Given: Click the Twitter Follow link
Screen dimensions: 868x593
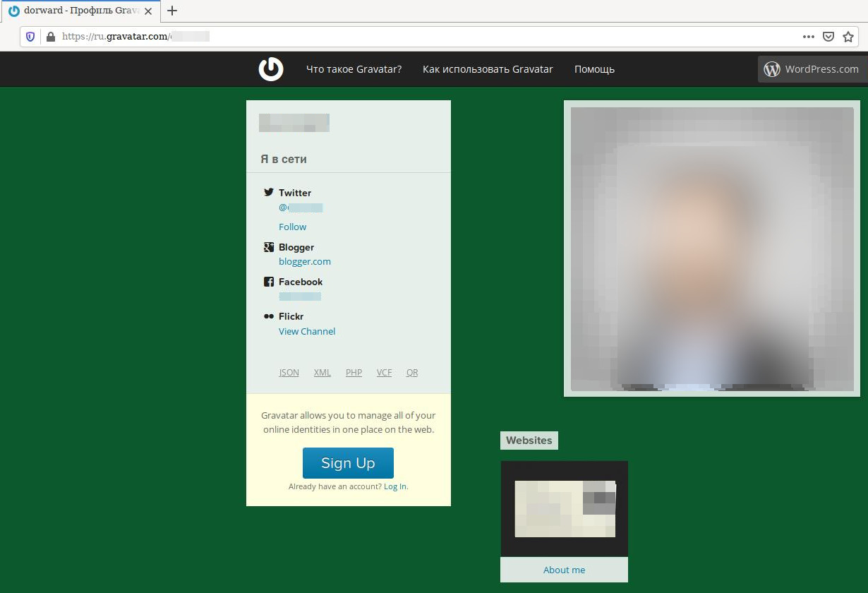Looking at the screenshot, I should click(292, 227).
